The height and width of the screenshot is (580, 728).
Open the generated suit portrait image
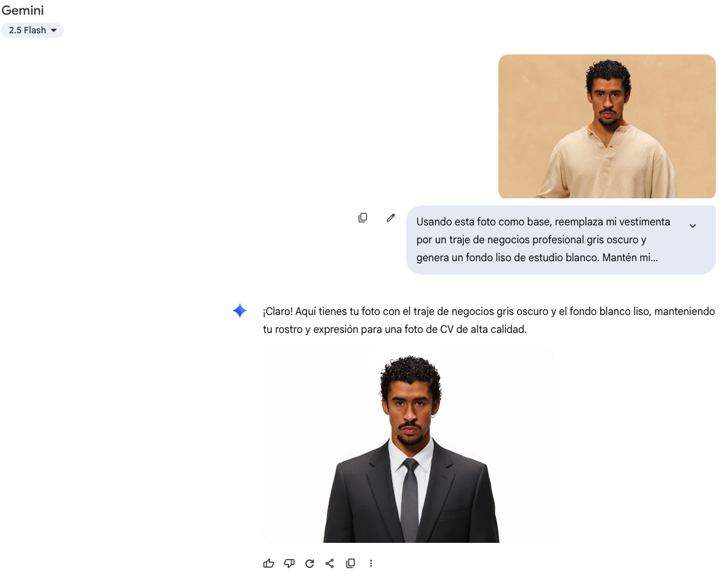(409, 446)
